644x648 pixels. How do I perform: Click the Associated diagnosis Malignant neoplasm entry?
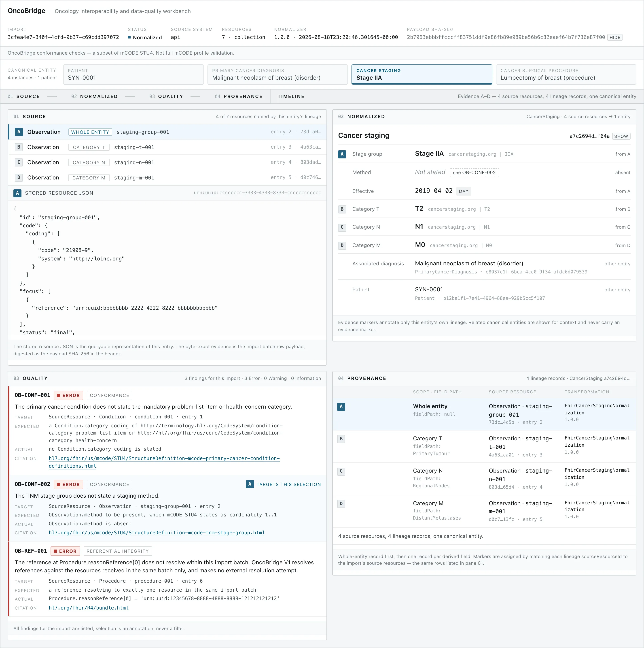coord(469,264)
